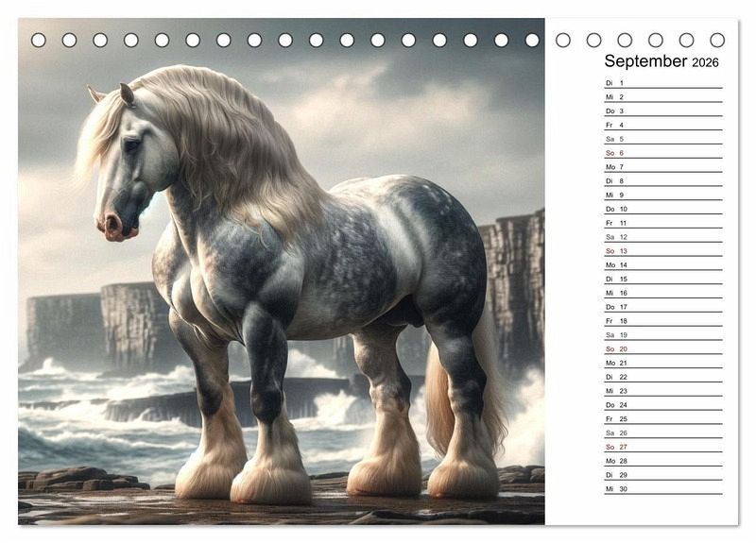This screenshot has height=543, width=756.
Task: Click the Di 22 date entry
Action: (662, 377)
